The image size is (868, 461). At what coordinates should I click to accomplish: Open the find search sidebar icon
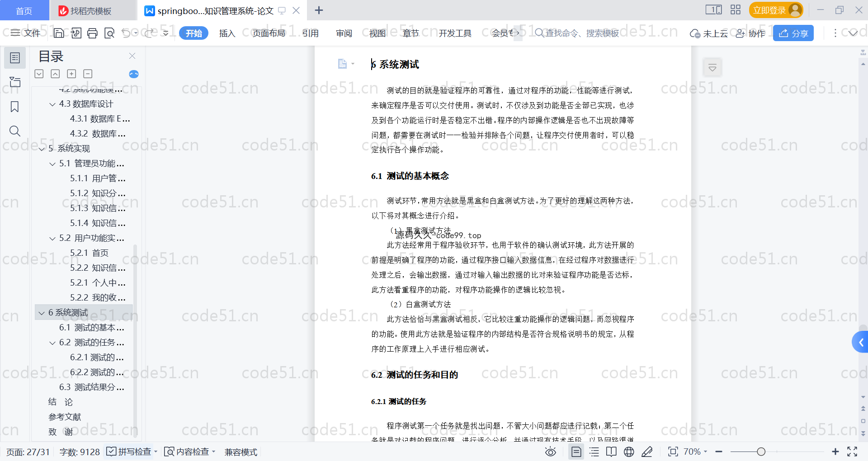(x=15, y=131)
